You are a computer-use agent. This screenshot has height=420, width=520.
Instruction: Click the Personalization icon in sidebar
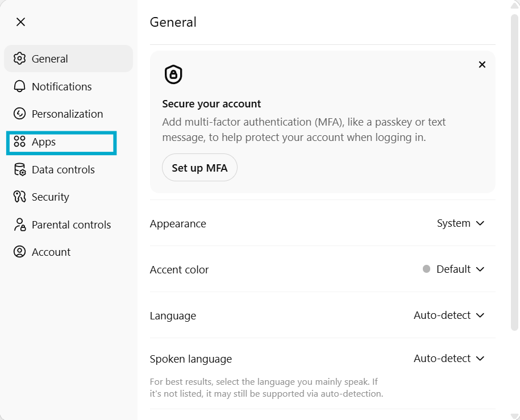pyautogui.click(x=20, y=114)
